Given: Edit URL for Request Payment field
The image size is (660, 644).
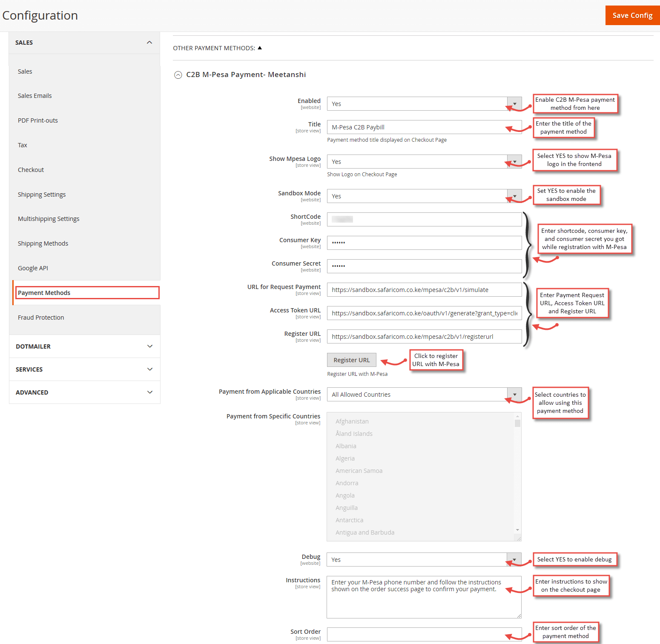Looking at the screenshot, I should point(424,290).
